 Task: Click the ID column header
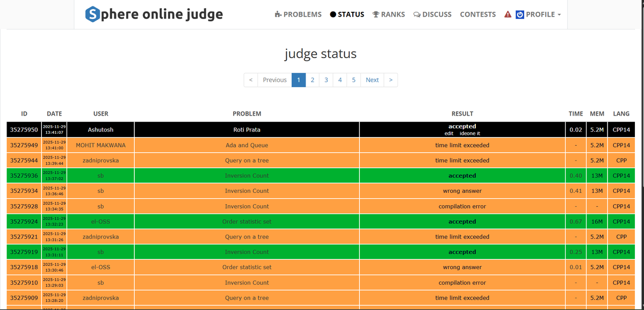tap(24, 114)
